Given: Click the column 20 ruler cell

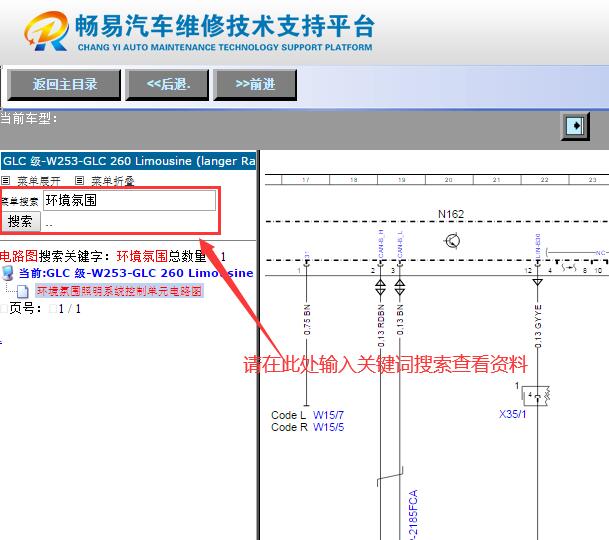Looking at the screenshot, I should tap(449, 180).
